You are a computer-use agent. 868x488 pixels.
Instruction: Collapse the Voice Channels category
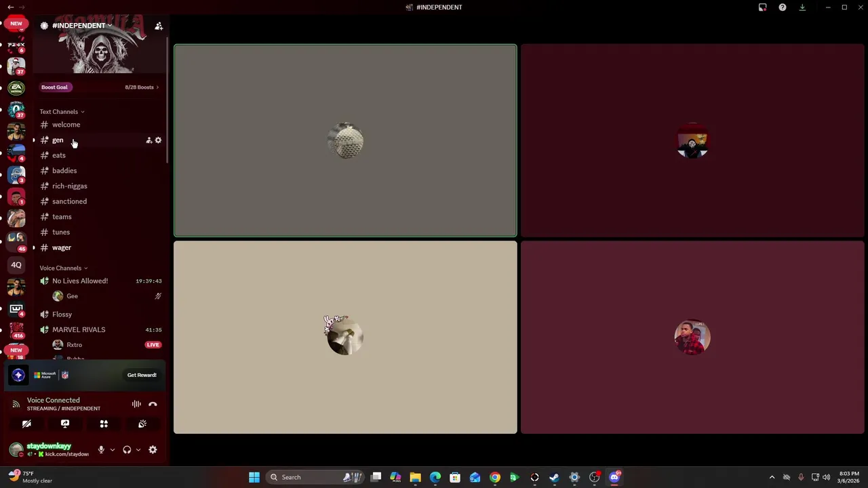click(x=63, y=268)
